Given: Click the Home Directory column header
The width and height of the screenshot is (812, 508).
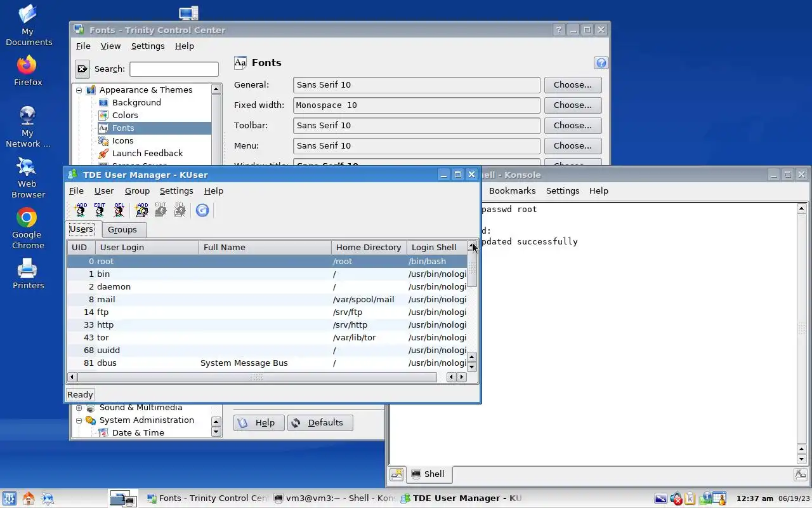Looking at the screenshot, I should 369,247.
